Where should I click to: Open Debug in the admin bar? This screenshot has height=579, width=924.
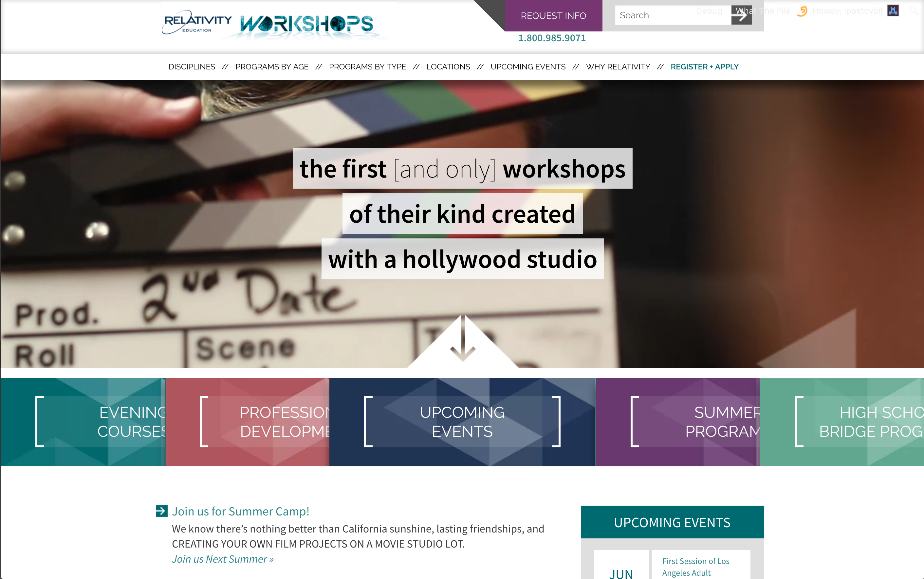(709, 11)
